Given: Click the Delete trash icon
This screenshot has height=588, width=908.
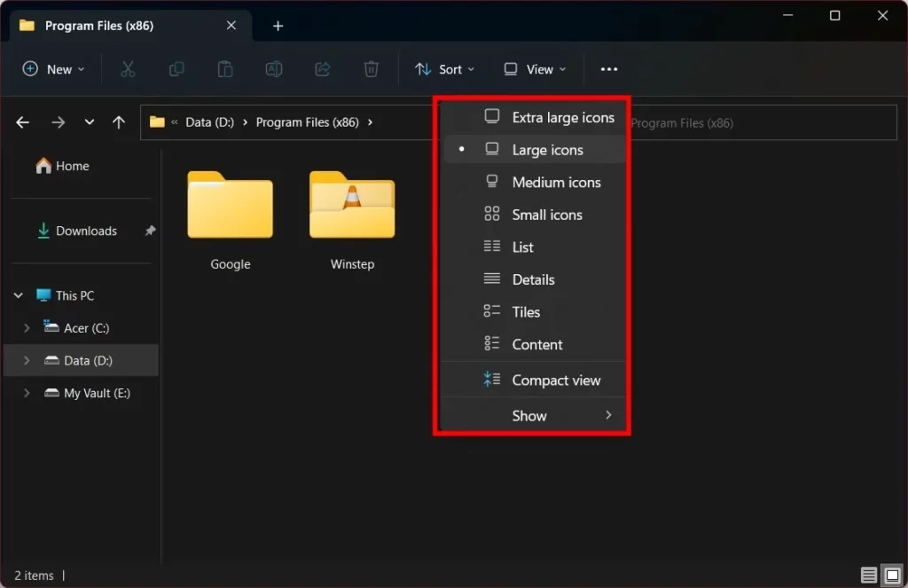Looking at the screenshot, I should (x=372, y=69).
